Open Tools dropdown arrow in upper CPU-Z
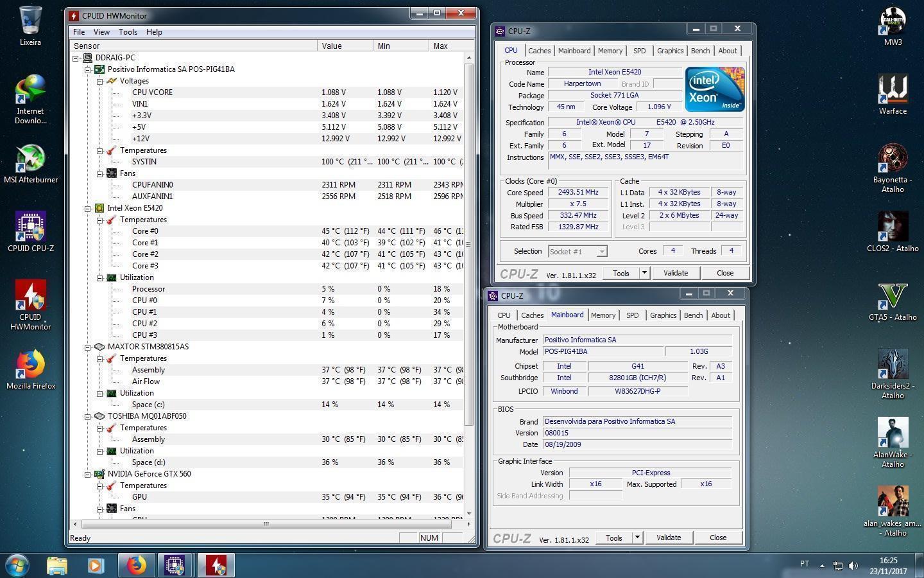Screen dimensions: 924x578 tap(644, 273)
